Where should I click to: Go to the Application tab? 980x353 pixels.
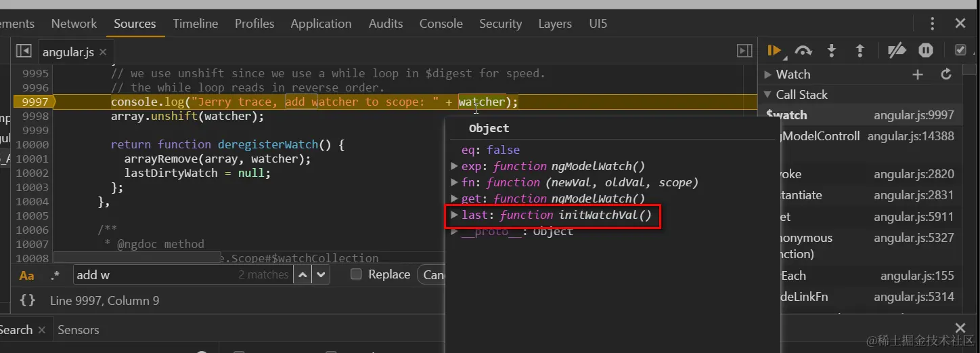click(x=321, y=24)
